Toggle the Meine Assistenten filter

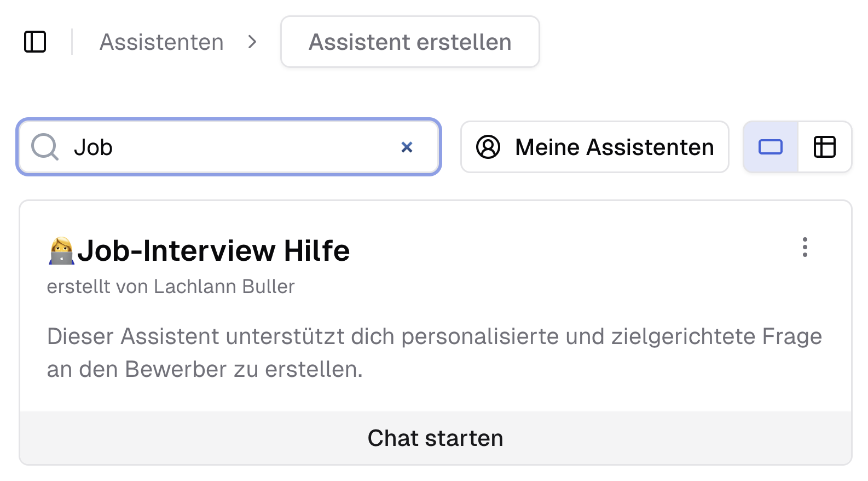pos(594,147)
